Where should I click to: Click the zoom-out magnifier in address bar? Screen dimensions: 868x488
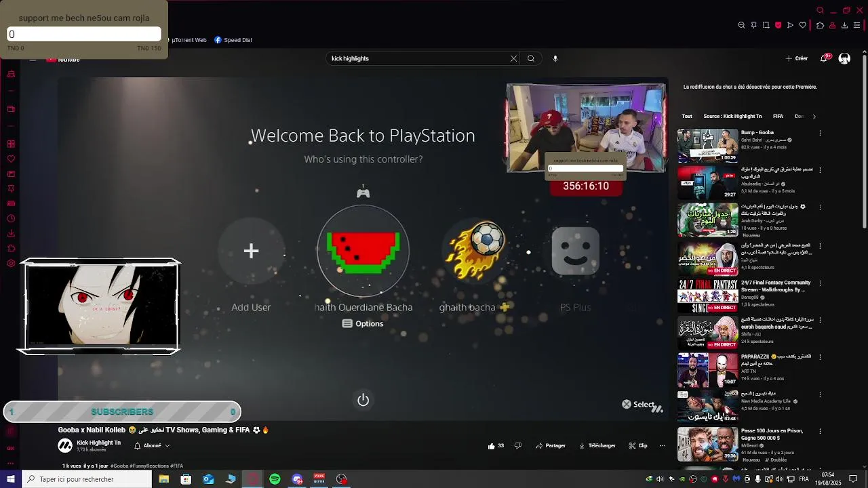[x=741, y=25]
